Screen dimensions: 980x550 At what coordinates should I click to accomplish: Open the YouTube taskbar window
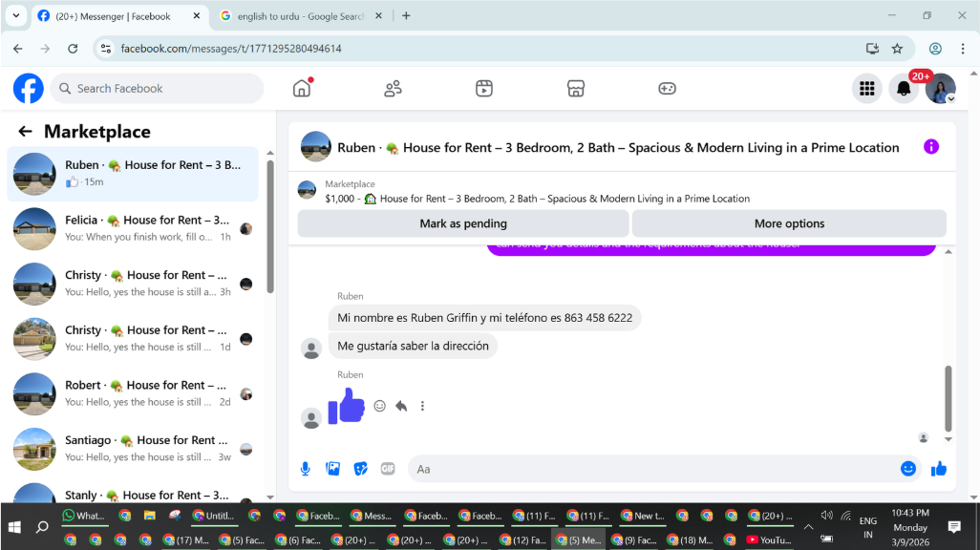(x=769, y=539)
